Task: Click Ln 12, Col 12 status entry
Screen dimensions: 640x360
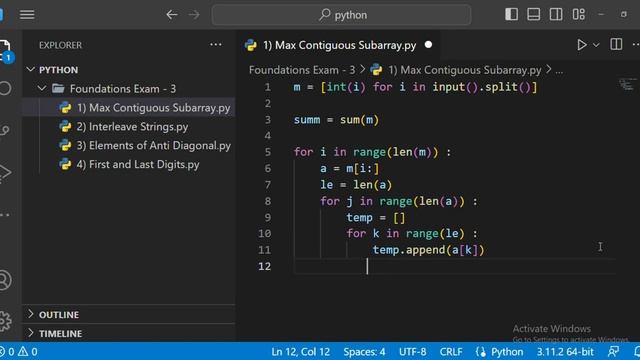Action: (300, 351)
